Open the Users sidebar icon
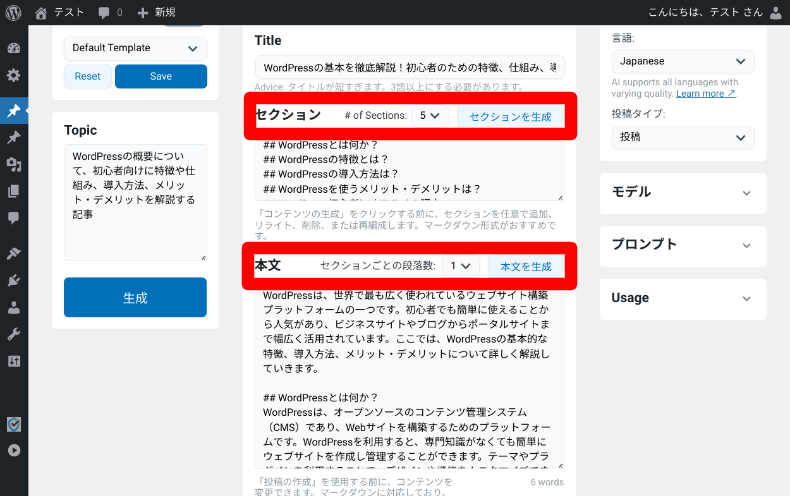This screenshot has width=790, height=496. pos(14,307)
